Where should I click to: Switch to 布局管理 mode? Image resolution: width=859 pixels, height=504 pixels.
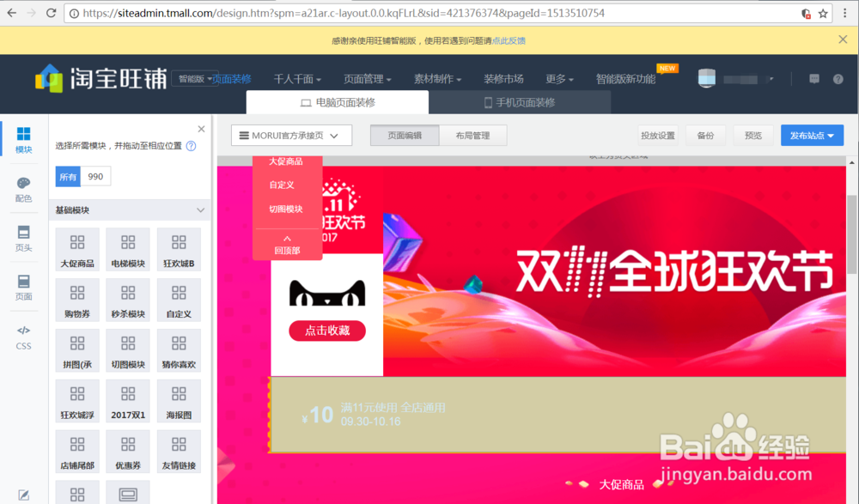coord(472,136)
